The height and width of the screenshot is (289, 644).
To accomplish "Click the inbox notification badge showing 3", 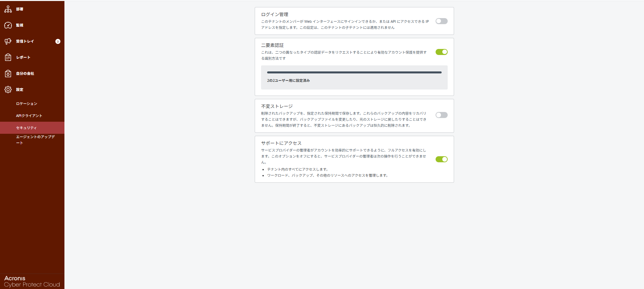I will click(x=58, y=41).
